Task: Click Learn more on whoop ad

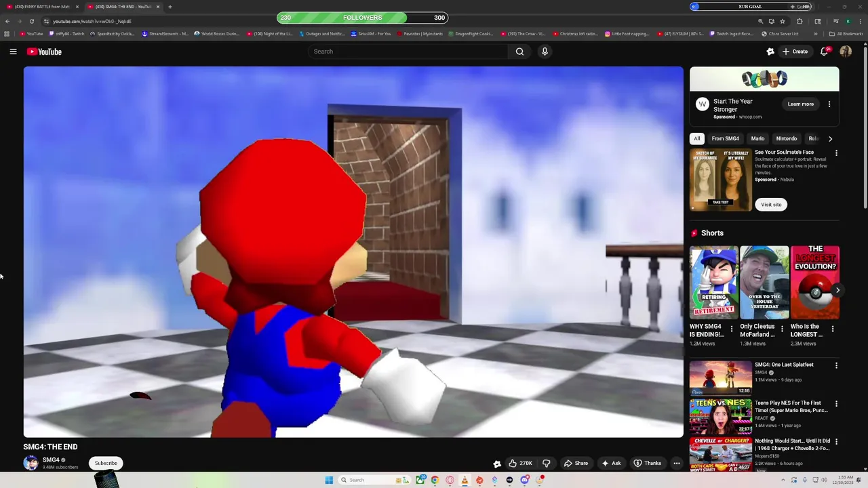Action: (x=800, y=104)
